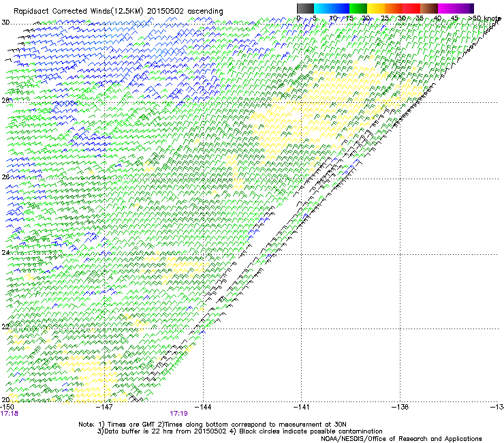Click the latitude label '24'
504x443 pixels.
coord(5,253)
